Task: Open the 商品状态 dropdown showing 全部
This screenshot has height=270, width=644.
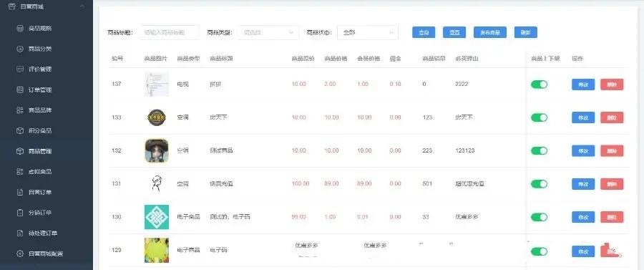Action: point(368,32)
